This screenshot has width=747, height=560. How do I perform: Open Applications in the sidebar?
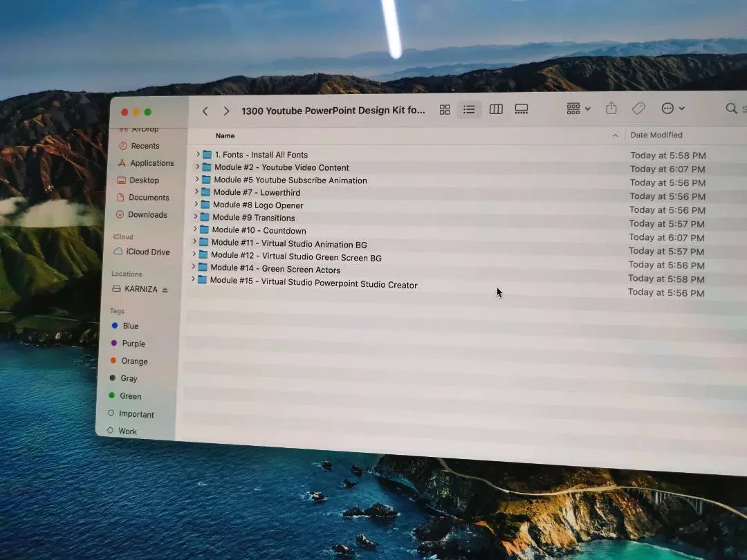coord(145,163)
